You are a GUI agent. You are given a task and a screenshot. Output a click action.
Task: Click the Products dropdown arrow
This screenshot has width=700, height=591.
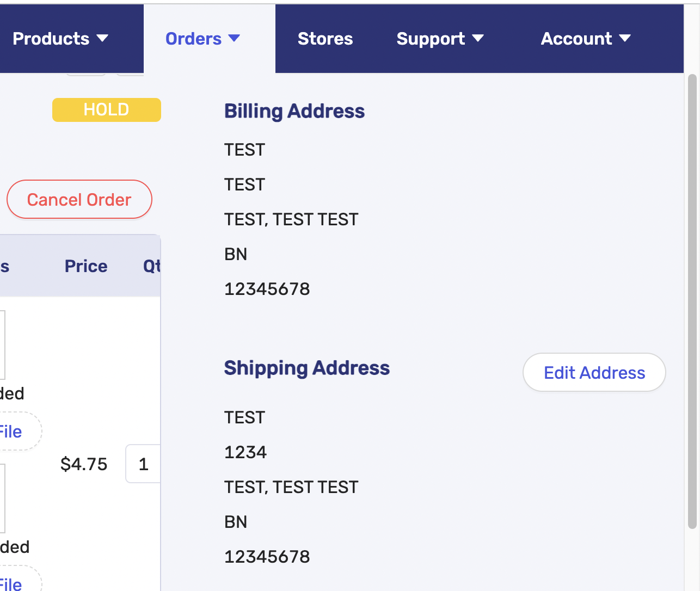pyautogui.click(x=102, y=38)
